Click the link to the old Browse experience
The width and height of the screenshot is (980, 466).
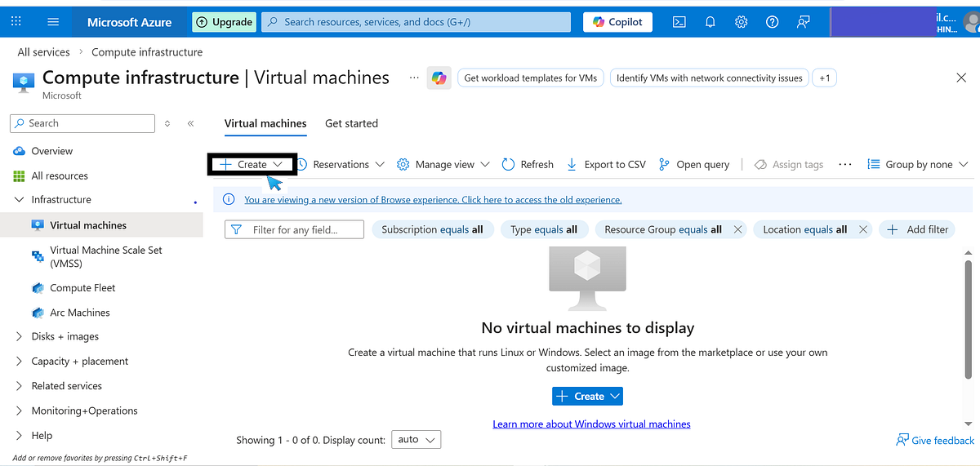[x=433, y=200]
